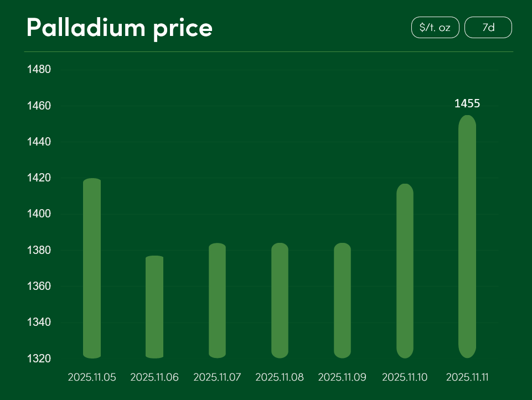
Task: Click the 7d time range button
Action: pos(488,28)
